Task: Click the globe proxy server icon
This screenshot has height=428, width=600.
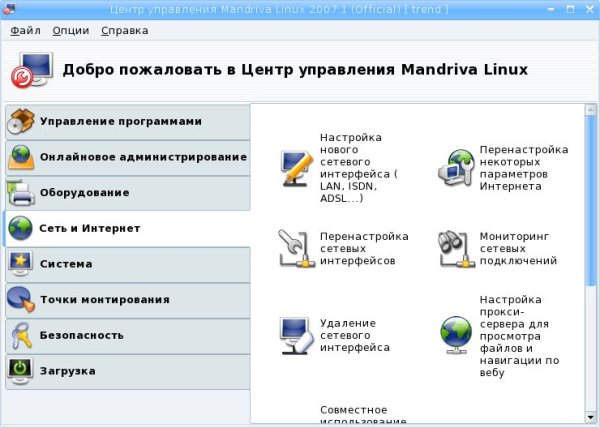Action: (456, 335)
